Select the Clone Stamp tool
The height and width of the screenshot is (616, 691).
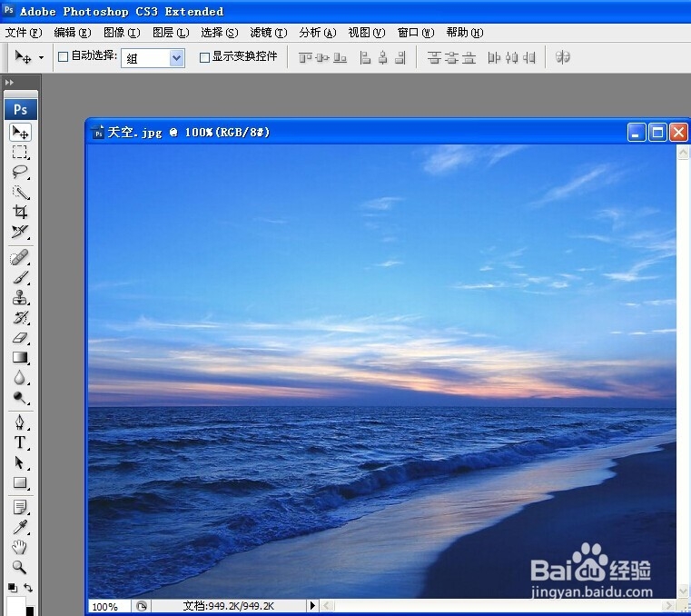coord(20,298)
